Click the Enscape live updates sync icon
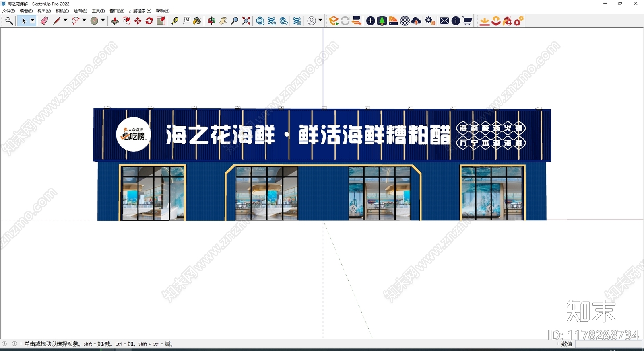The image size is (644, 351). point(345,21)
